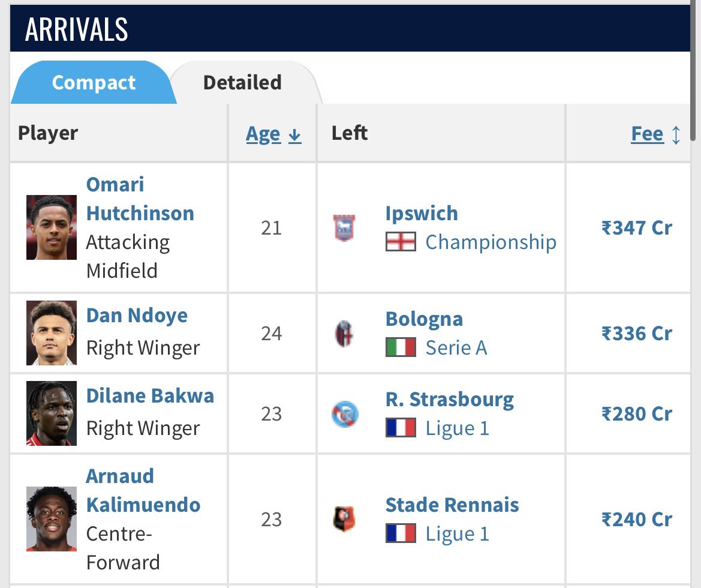Click the England flag beside Championship

[401, 242]
